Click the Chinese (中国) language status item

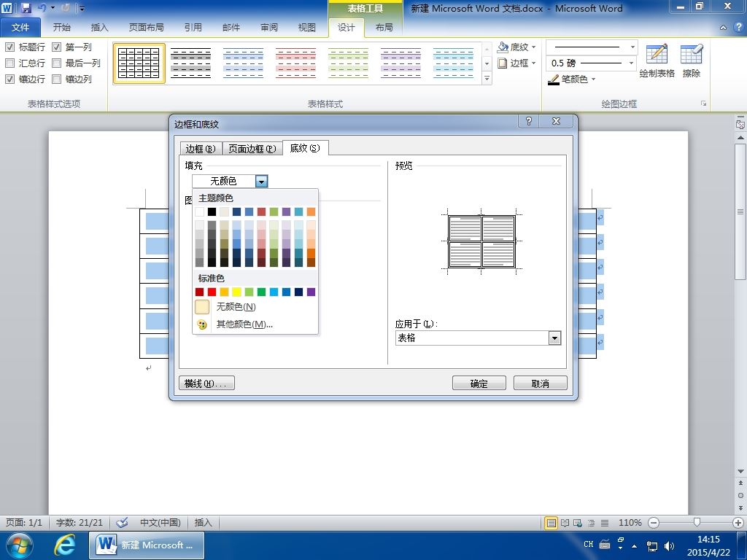(x=160, y=523)
